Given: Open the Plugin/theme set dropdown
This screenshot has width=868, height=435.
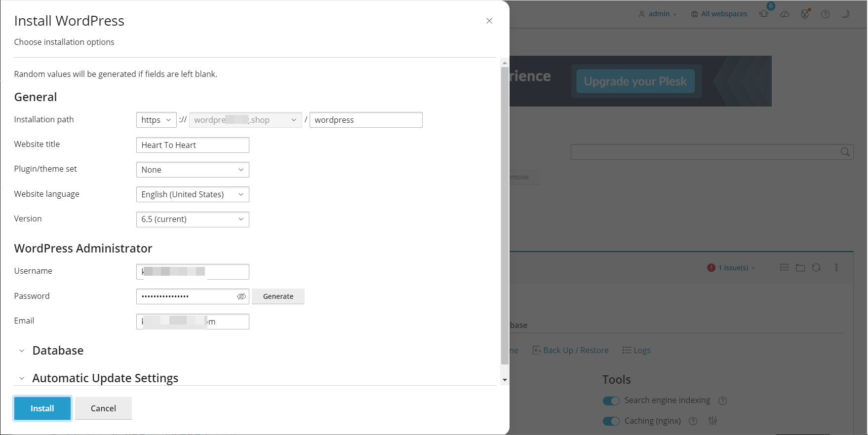Looking at the screenshot, I should [x=193, y=170].
